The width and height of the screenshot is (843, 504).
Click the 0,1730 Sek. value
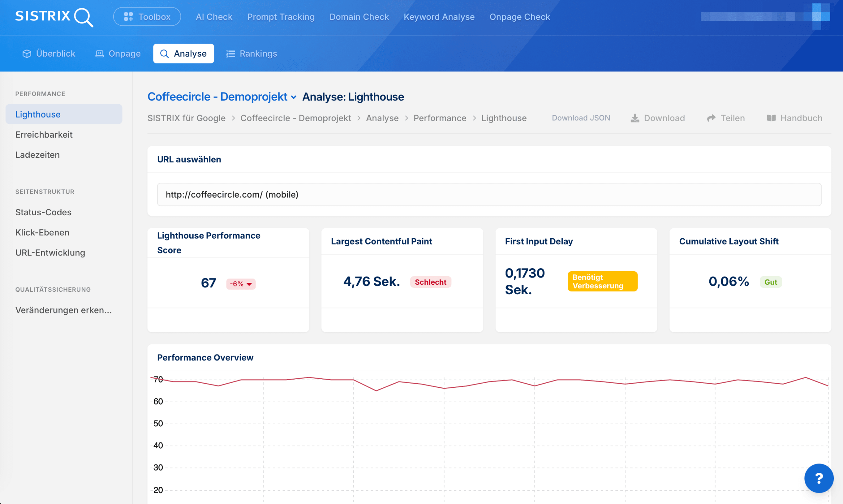point(525,281)
